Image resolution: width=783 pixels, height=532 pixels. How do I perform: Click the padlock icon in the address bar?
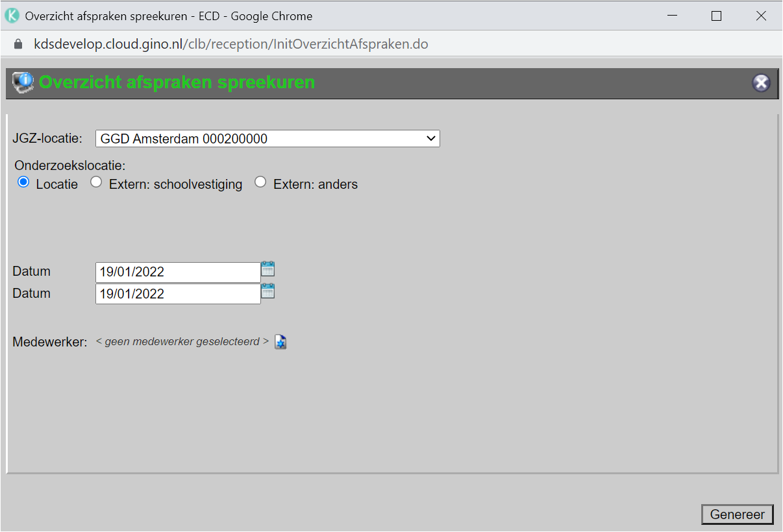point(18,44)
